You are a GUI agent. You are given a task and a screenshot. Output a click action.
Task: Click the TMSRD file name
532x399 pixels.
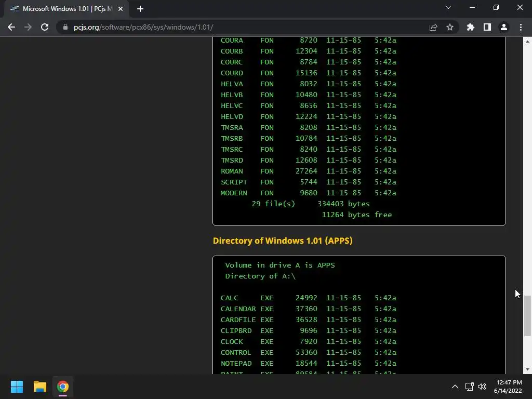[232, 160]
